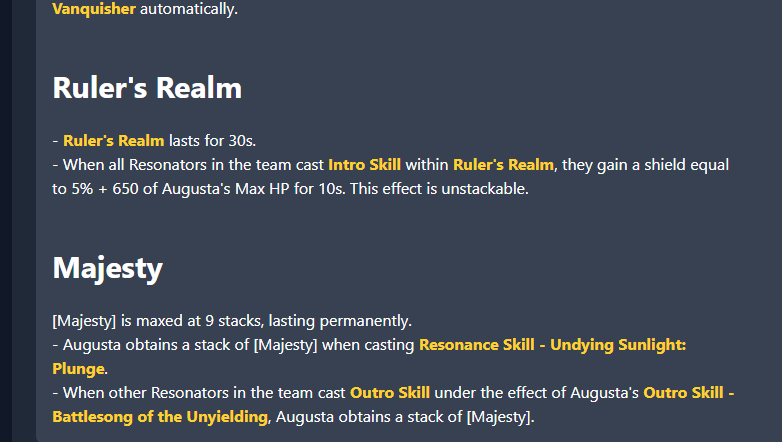Click the Ruler's Realm section heading
The height and width of the screenshot is (442, 782).
pos(147,88)
